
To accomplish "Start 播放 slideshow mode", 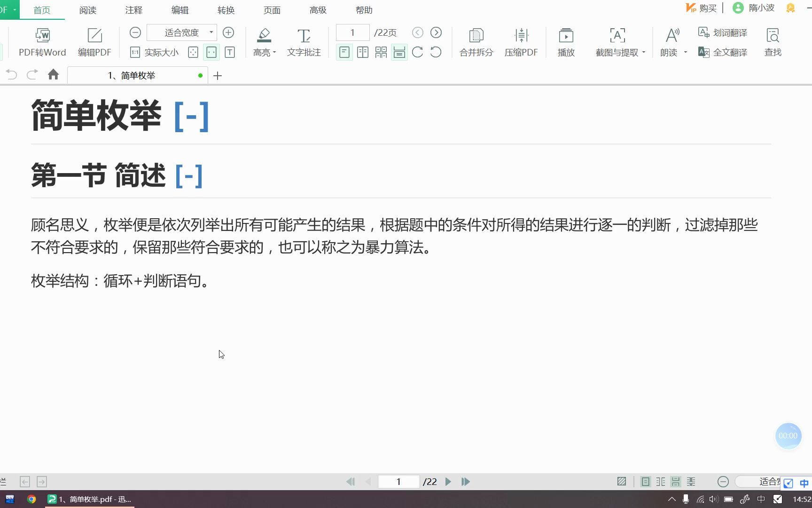I will tap(566, 42).
